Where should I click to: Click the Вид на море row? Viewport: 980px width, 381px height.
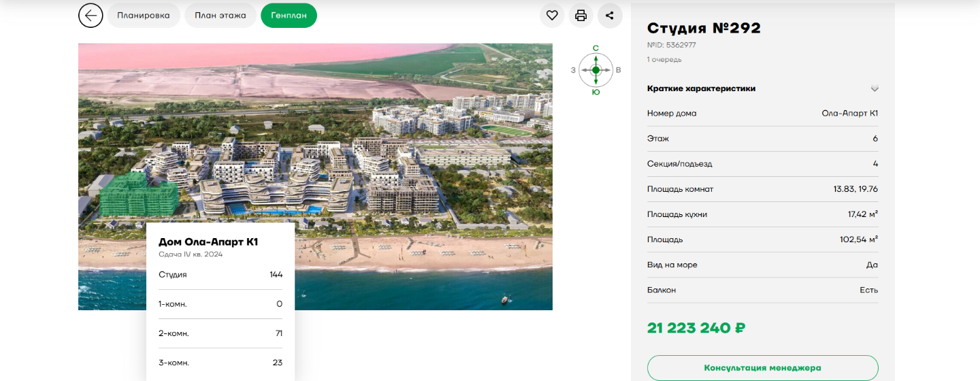[762, 265]
